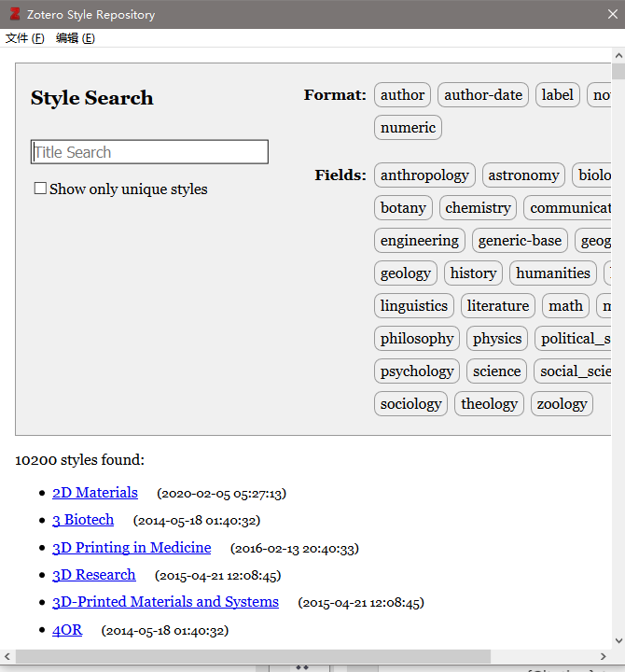Image resolution: width=625 pixels, height=672 pixels.
Task: Select the philosophy field tag
Action: point(417,338)
